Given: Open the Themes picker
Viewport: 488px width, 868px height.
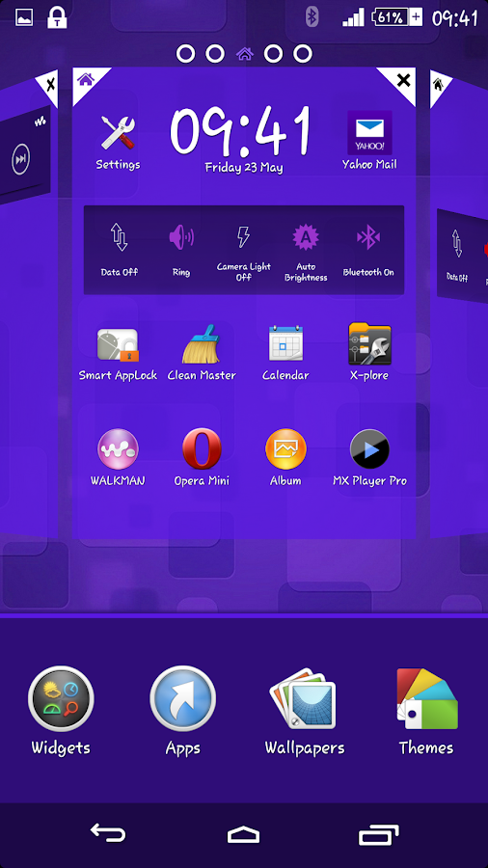Looking at the screenshot, I should click(x=426, y=711).
